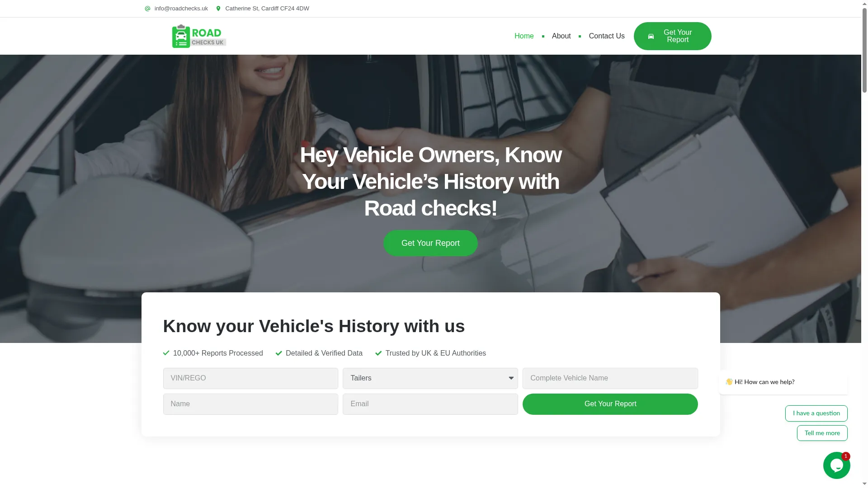The width and height of the screenshot is (868, 488).
Task: Click the Catherine St, Cardiff address
Action: pyautogui.click(x=267, y=9)
